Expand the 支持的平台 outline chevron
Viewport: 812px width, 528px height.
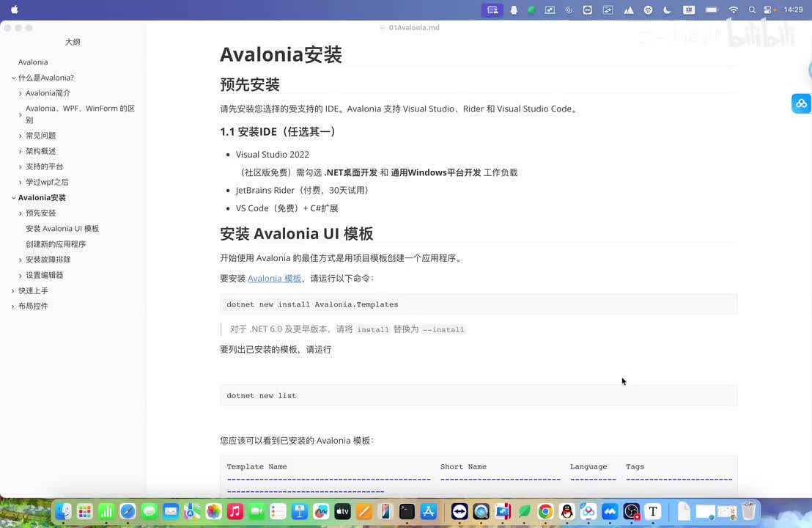pyautogui.click(x=21, y=167)
